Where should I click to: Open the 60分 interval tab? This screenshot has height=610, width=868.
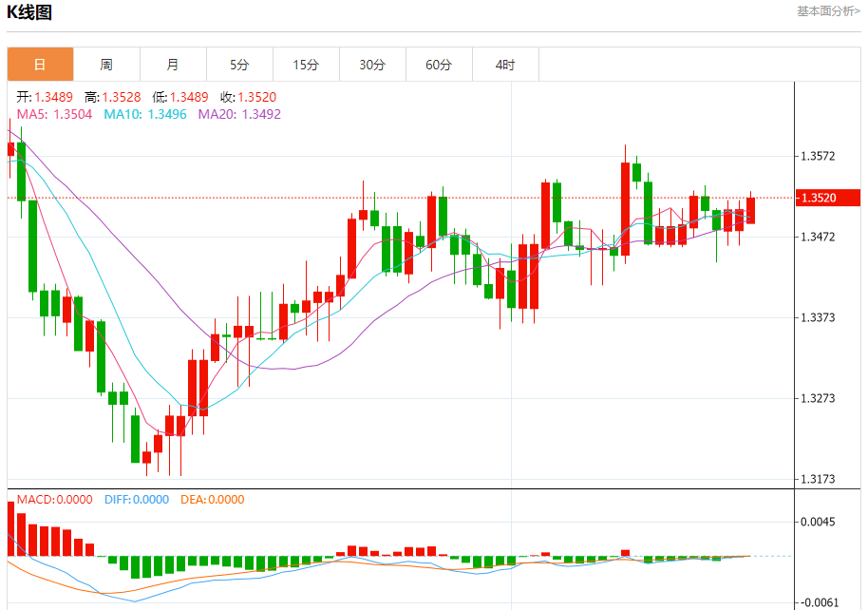coord(439,65)
